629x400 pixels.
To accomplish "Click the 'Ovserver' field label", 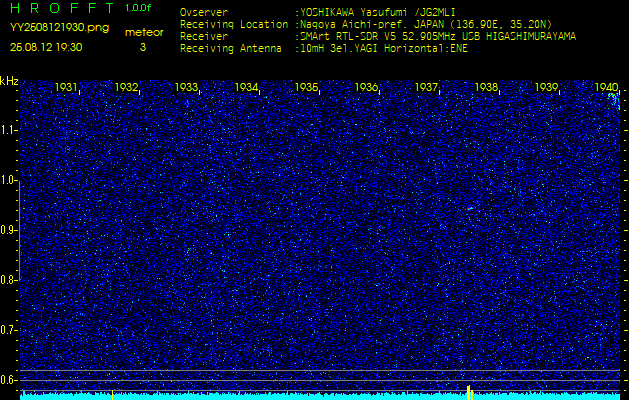I will pos(204,12).
